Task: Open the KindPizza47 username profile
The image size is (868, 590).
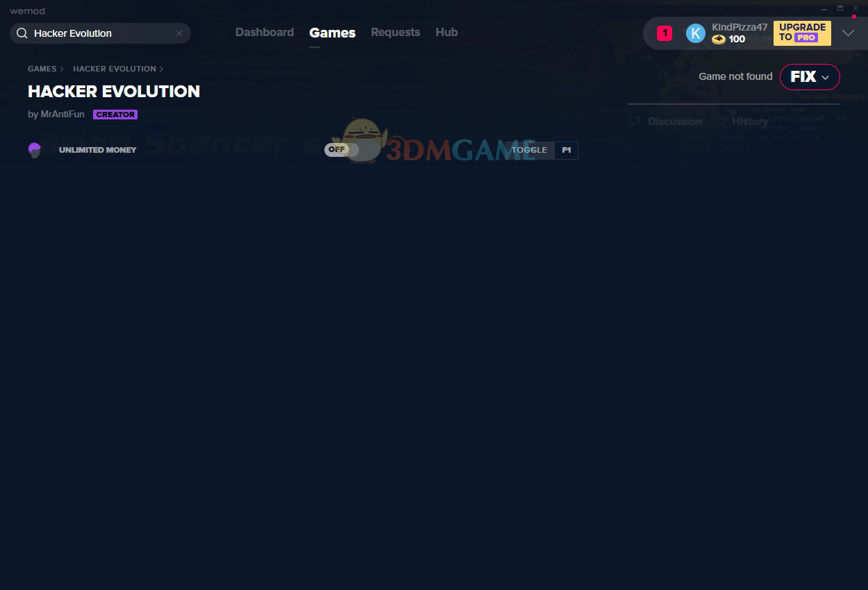Action: coord(740,27)
